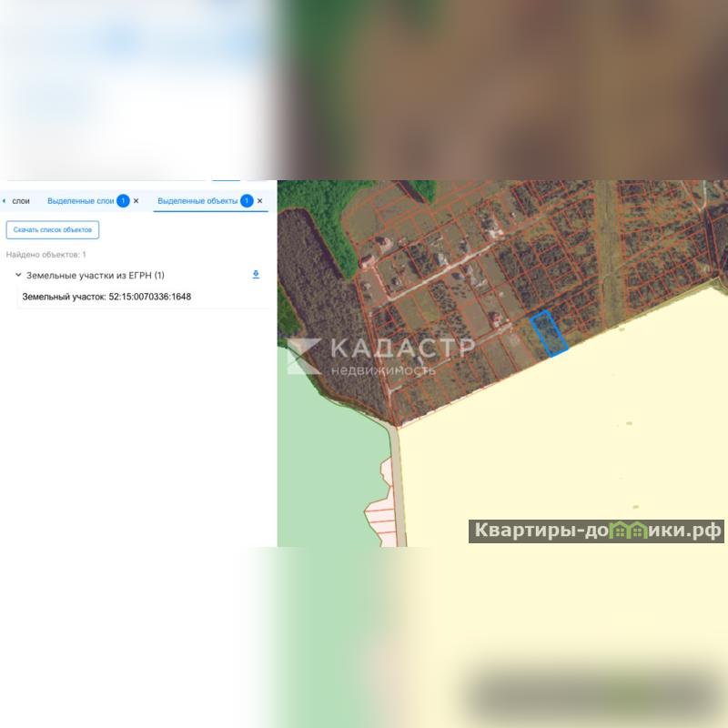Screen dimensions: 728x728
Task: Select the pink parcels beside the road
Action: point(380,504)
